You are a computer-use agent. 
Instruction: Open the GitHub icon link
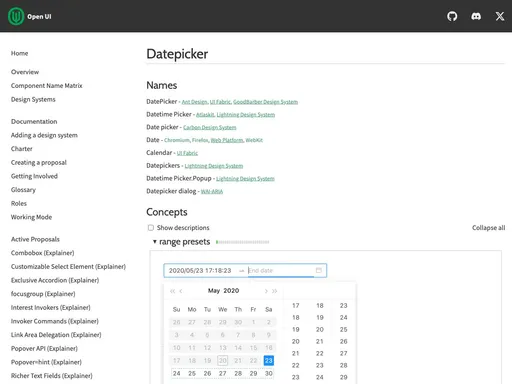click(x=452, y=16)
